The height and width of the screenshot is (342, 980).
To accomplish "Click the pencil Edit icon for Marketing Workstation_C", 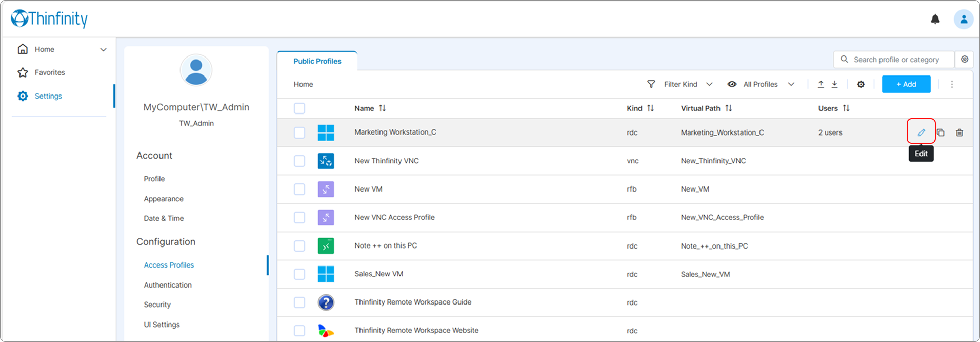I will coord(921,132).
